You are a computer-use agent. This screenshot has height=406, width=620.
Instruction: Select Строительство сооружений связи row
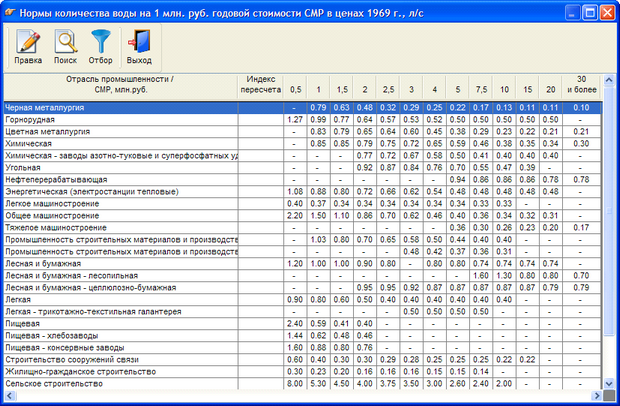click(302, 360)
